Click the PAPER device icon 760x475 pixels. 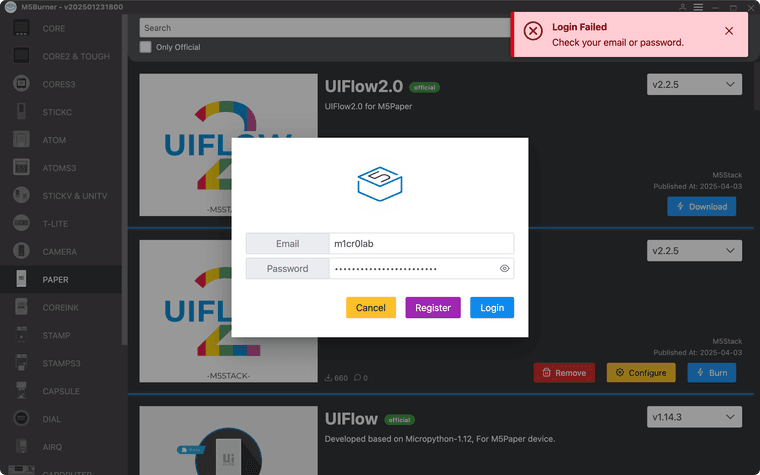point(21,280)
